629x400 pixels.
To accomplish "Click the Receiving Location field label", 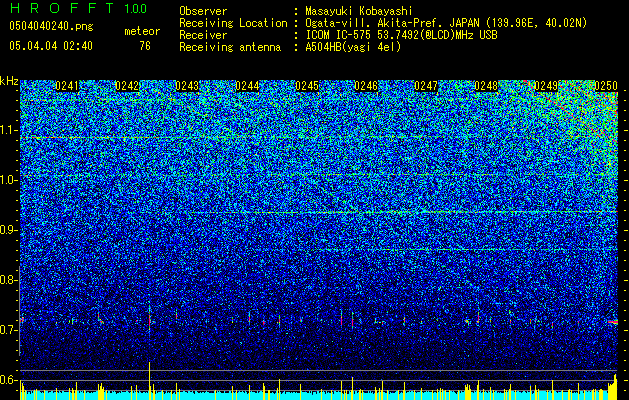I will pyautogui.click(x=233, y=23).
